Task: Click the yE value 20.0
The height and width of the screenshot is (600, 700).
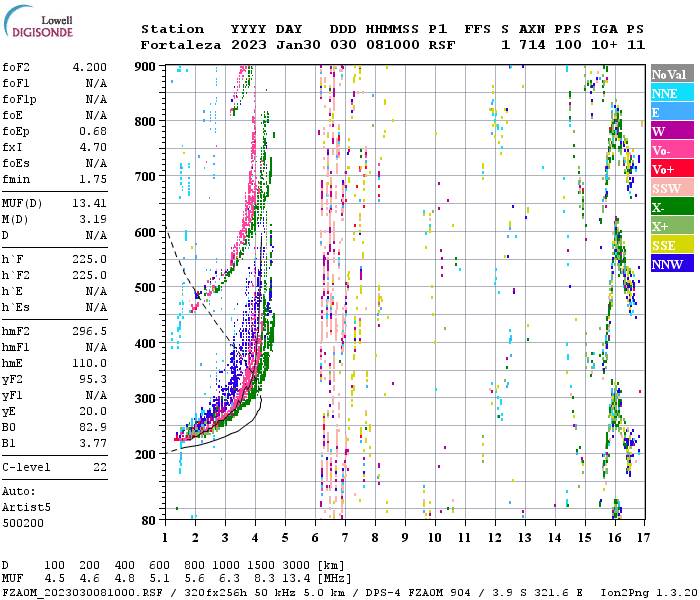Action: pos(93,411)
